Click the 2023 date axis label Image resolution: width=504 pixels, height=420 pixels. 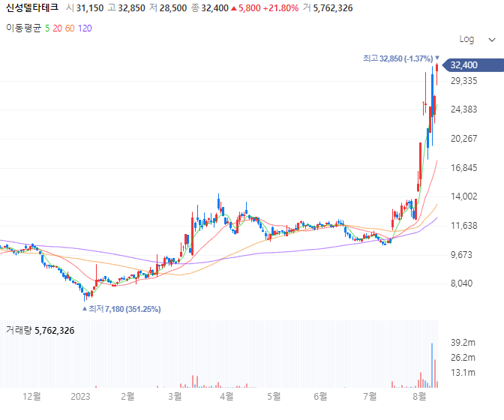pyautogui.click(x=80, y=397)
